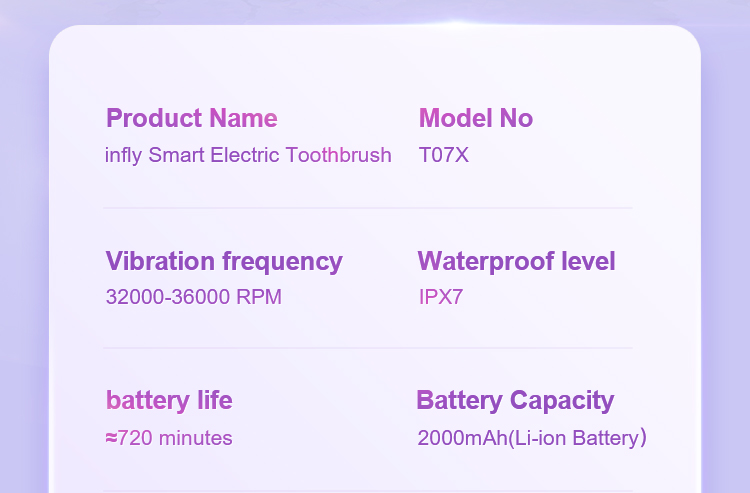This screenshot has height=493, width=750.
Task: Click the word Capacity in Battery Capacity
Action: point(562,402)
